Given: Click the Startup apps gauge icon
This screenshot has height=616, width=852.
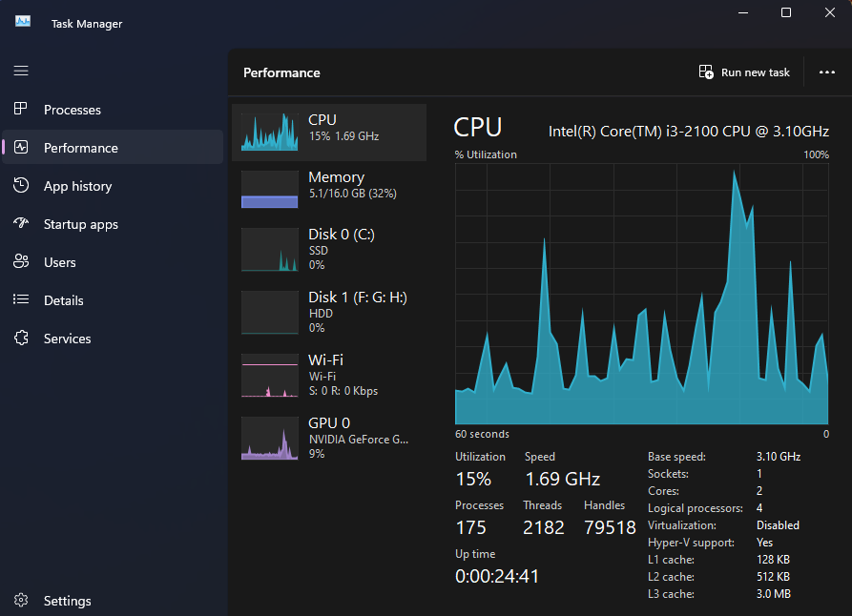Looking at the screenshot, I should point(21,223).
